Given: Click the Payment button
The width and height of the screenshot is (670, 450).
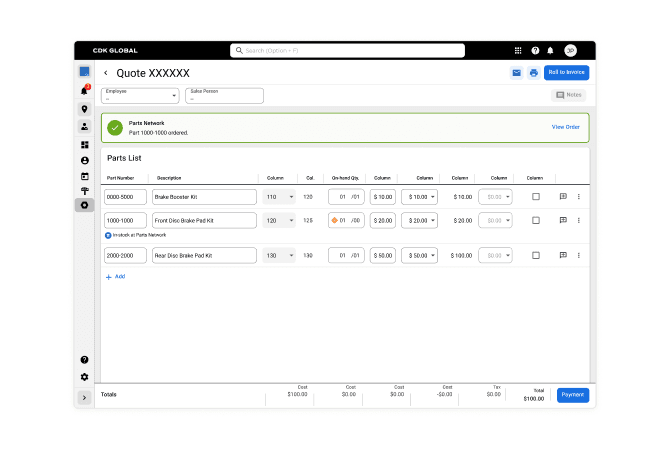Looking at the screenshot, I should tap(573, 395).
